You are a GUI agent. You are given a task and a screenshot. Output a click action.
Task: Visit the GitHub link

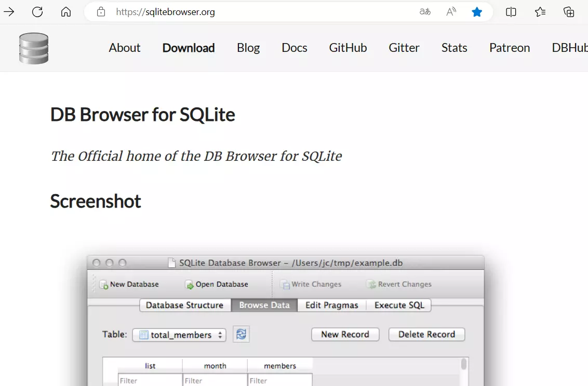tap(348, 48)
